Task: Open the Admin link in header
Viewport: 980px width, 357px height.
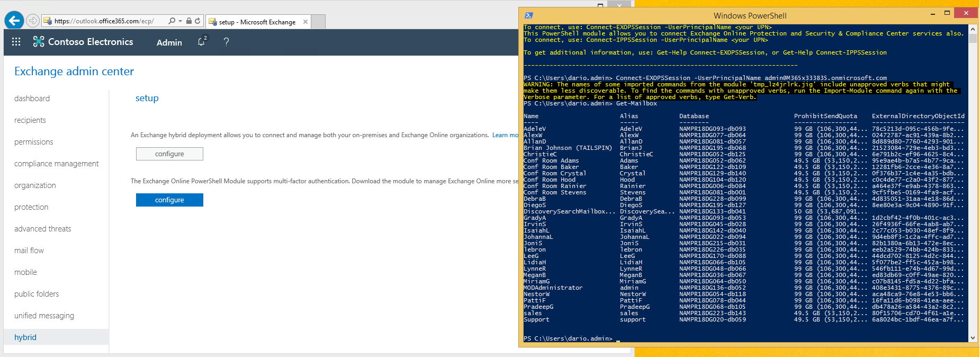Action: point(169,42)
